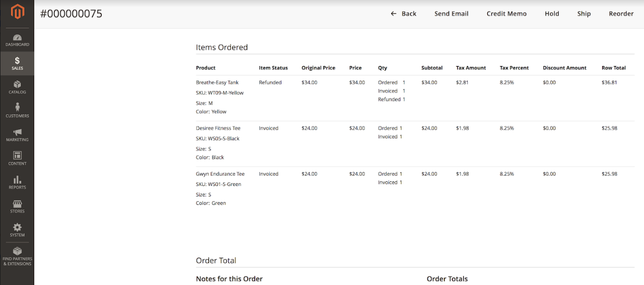
Task: Click the Ship button
Action: [x=584, y=14]
